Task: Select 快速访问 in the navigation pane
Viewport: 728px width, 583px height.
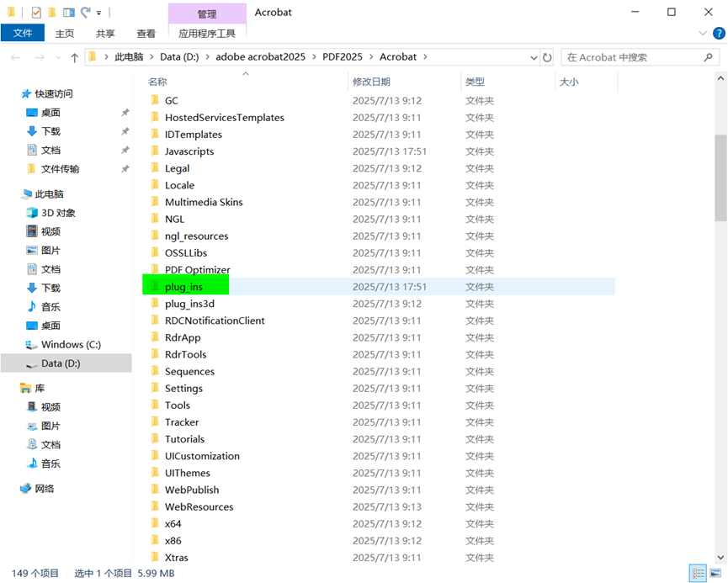Action: click(54, 93)
